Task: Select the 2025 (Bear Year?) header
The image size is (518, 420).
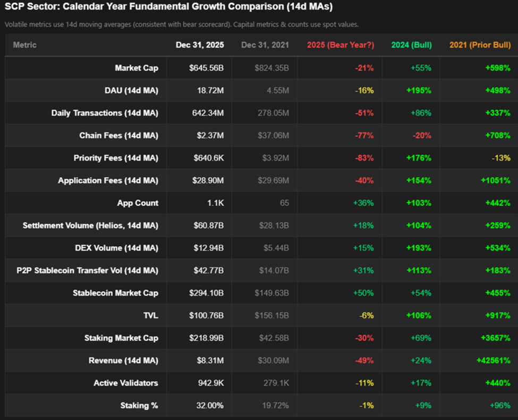Action: tap(339, 45)
